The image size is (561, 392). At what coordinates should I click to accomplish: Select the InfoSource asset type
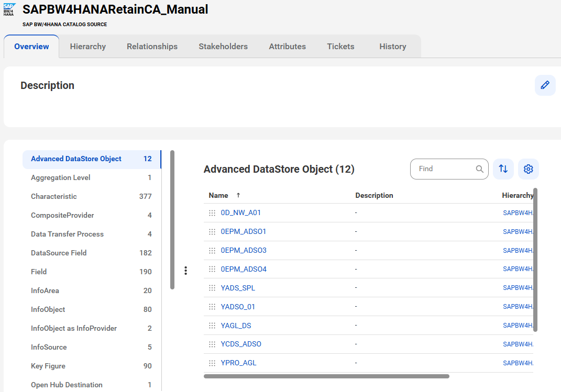click(x=92, y=347)
